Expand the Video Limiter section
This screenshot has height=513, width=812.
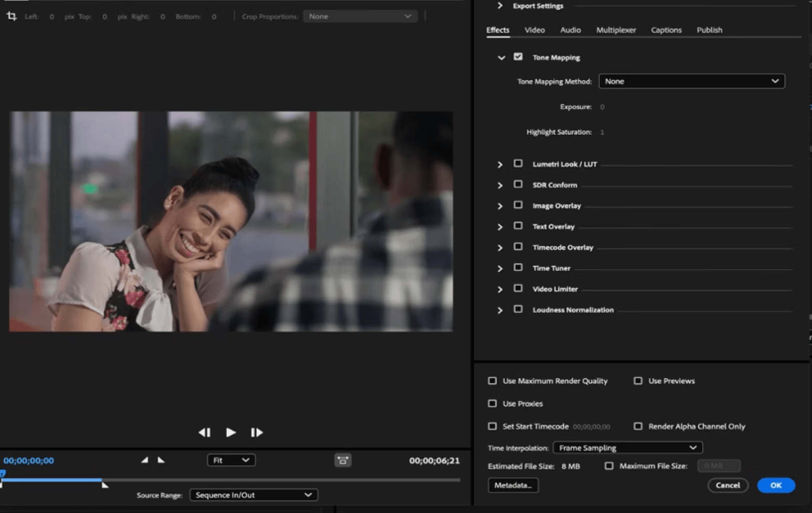pos(499,289)
